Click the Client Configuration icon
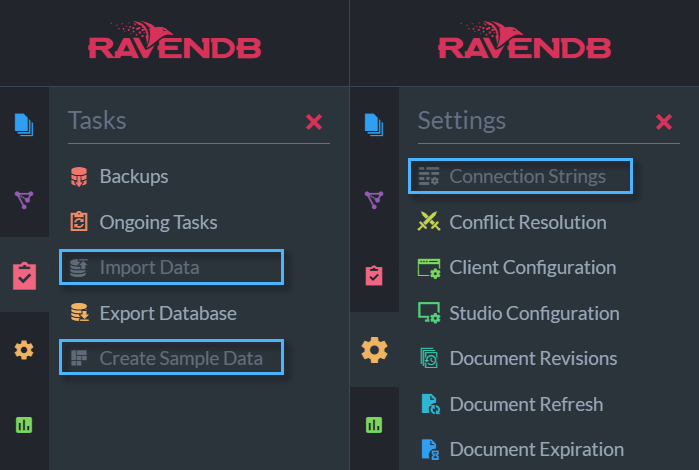Screen dimensions: 699x470 click(x=429, y=268)
